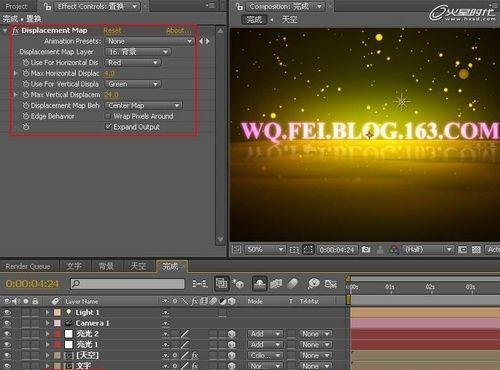This screenshot has height=370, width=500.
Task: Toggle the Draft 3D icon in timeline
Action: [238, 284]
